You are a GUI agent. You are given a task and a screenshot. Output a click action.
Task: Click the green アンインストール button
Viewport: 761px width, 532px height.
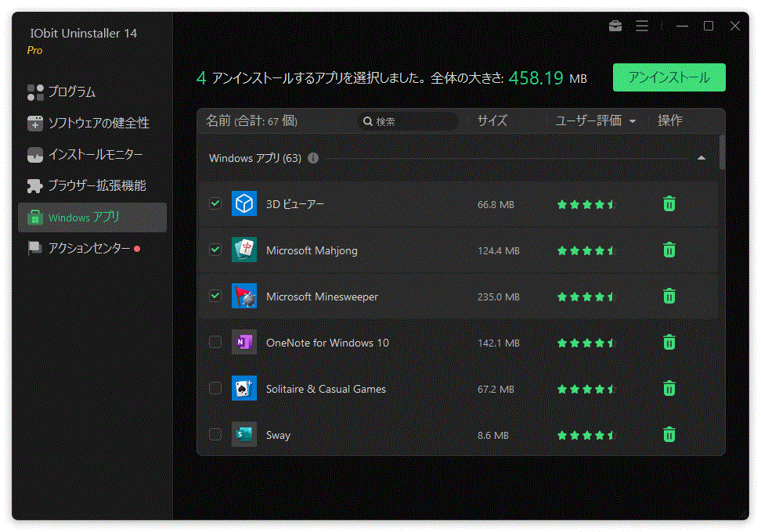(669, 77)
